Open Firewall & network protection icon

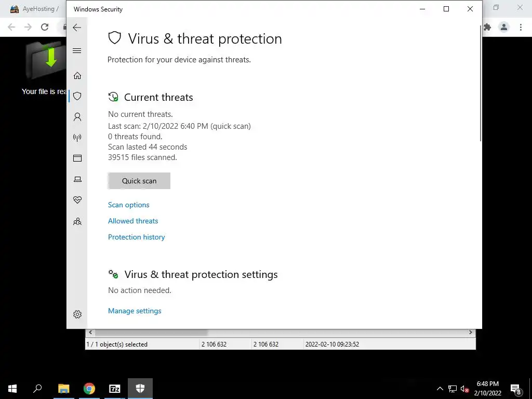(77, 137)
